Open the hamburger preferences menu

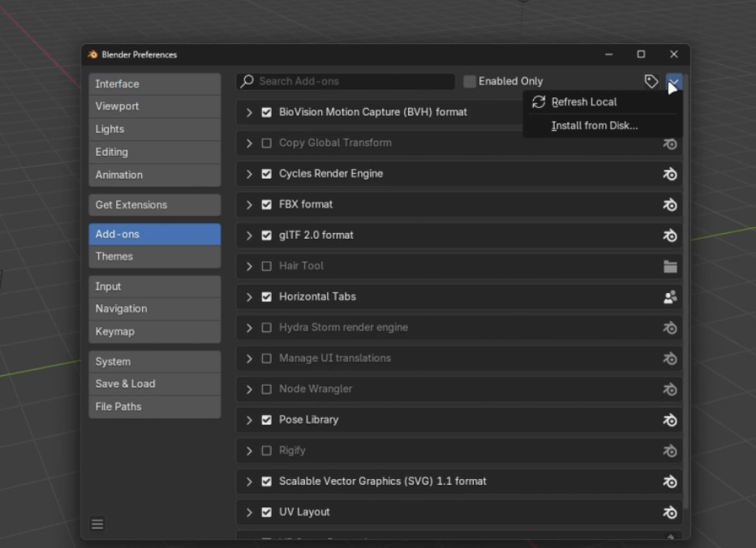tap(97, 524)
